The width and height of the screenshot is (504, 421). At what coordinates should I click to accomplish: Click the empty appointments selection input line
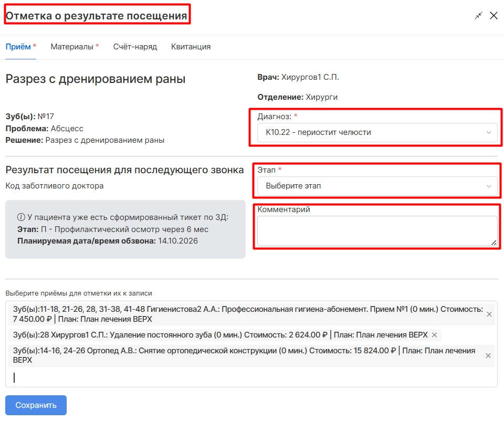tap(251, 377)
